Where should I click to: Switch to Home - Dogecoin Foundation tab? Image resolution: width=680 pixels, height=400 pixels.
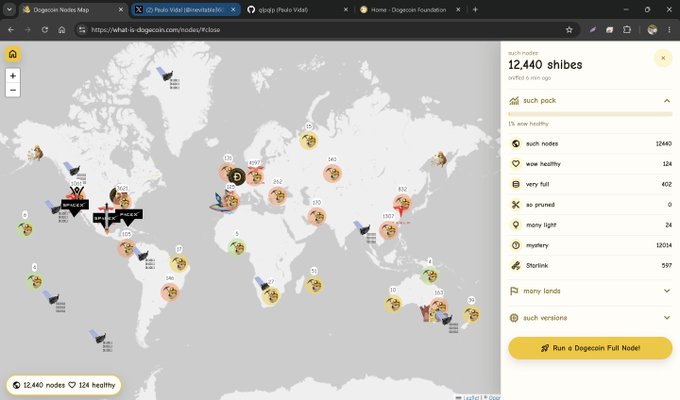tap(408, 10)
